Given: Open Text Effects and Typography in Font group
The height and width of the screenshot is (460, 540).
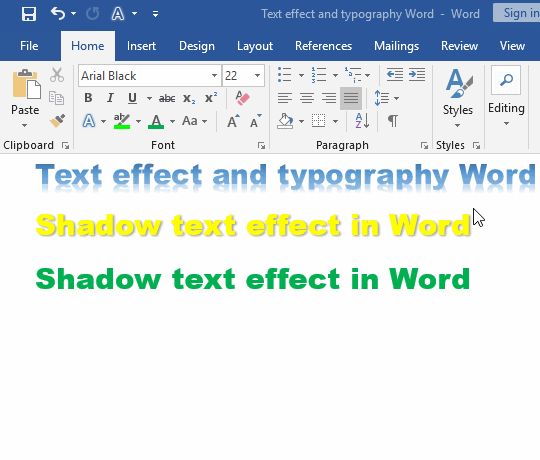Looking at the screenshot, I should [89, 121].
